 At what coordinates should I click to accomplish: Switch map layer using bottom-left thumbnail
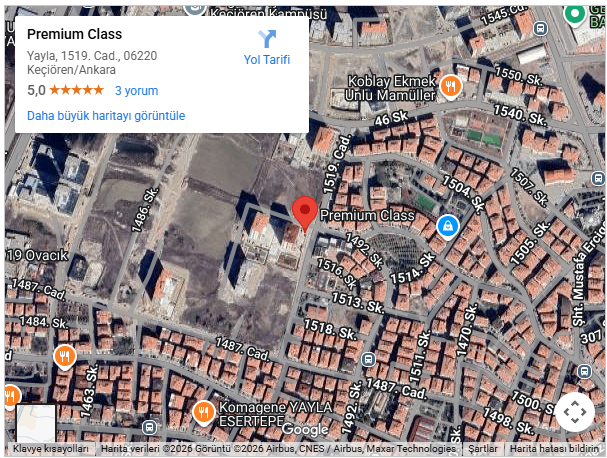pos(36,424)
